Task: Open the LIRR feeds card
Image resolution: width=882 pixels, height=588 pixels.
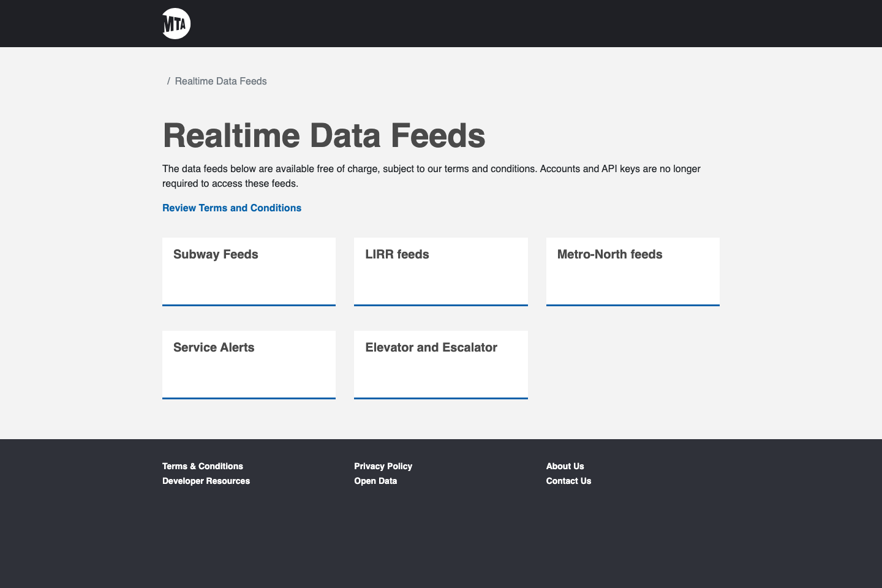Action: point(440,271)
